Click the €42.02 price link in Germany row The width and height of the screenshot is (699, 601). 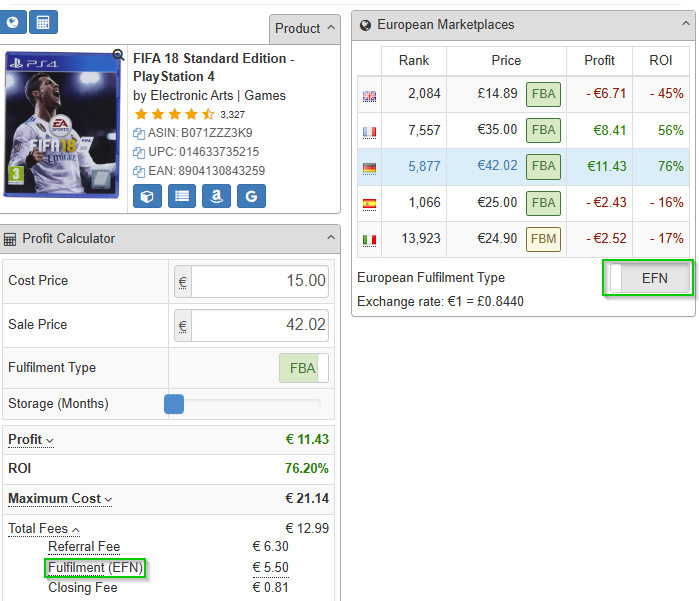click(497, 166)
